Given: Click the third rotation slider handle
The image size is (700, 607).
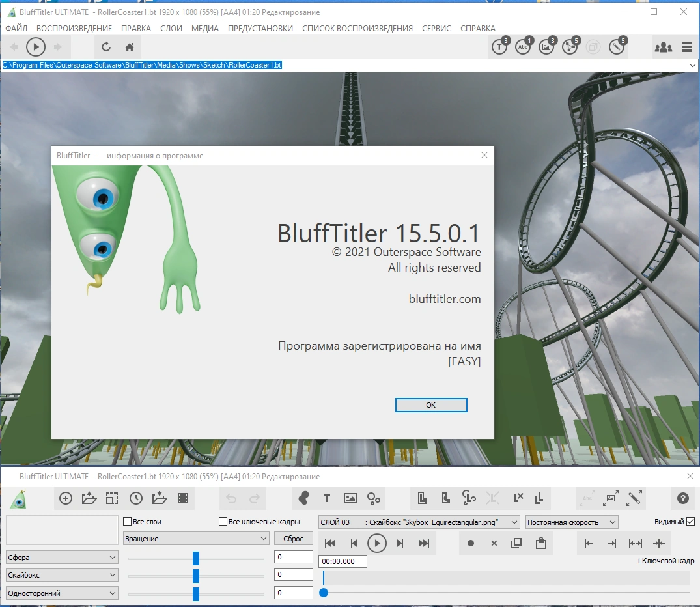Looking at the screenshot, I should (x=196, y=594).
